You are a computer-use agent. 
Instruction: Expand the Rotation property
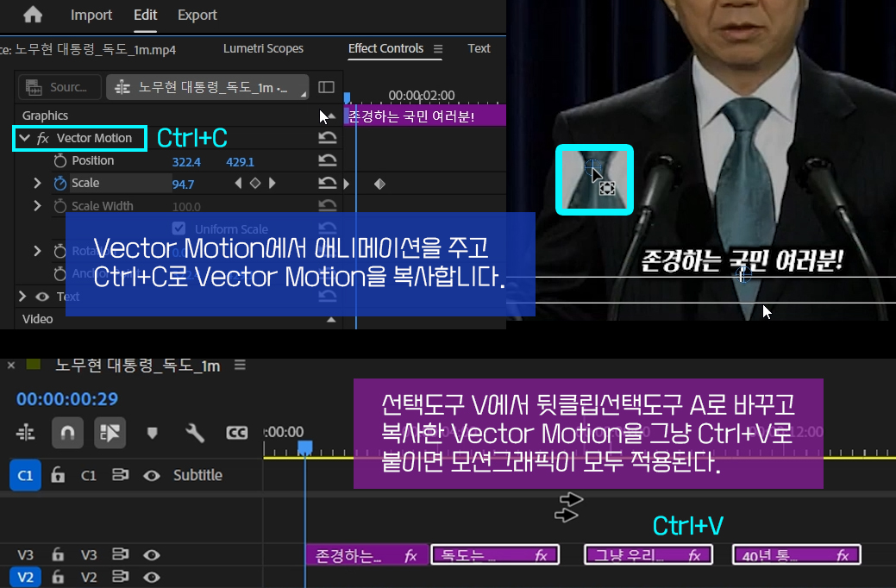click(x=37, y=251)
